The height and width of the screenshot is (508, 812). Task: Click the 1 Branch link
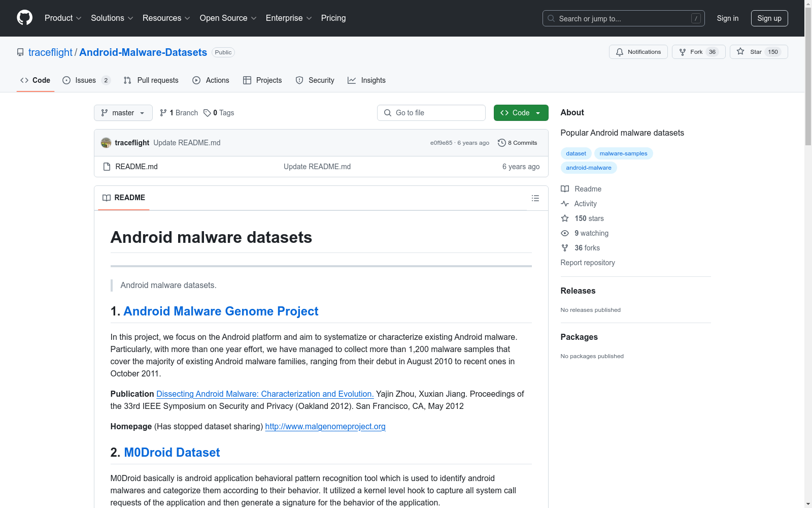(179, 113)
